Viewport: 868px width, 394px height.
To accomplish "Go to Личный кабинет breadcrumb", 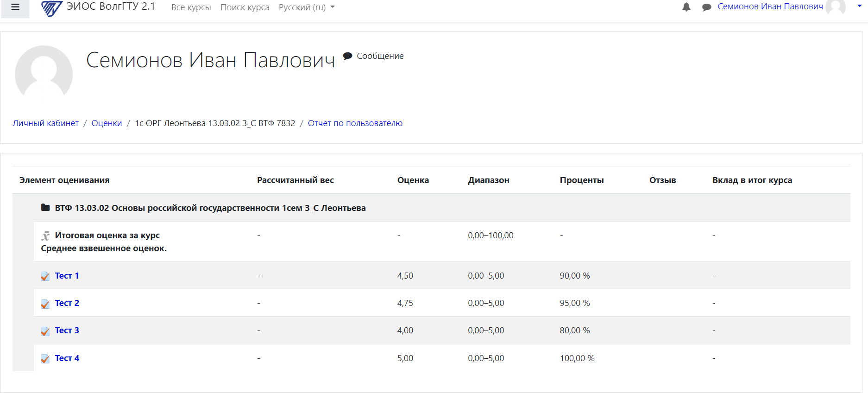I will 45,123.
